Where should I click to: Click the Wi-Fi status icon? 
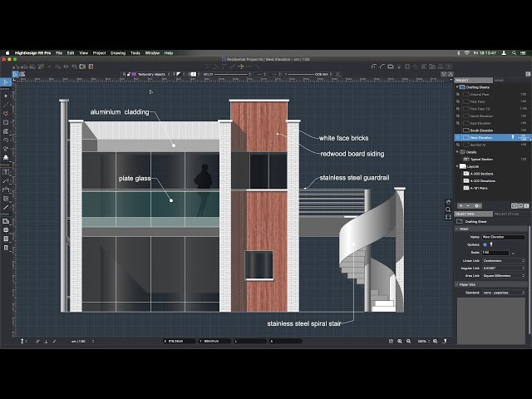467,53
